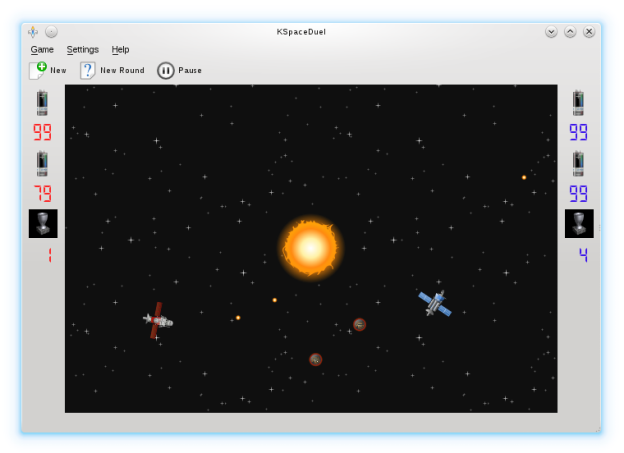624x453 pixels.
Task: Click the blue satellite spaceship
Action: 435,303
